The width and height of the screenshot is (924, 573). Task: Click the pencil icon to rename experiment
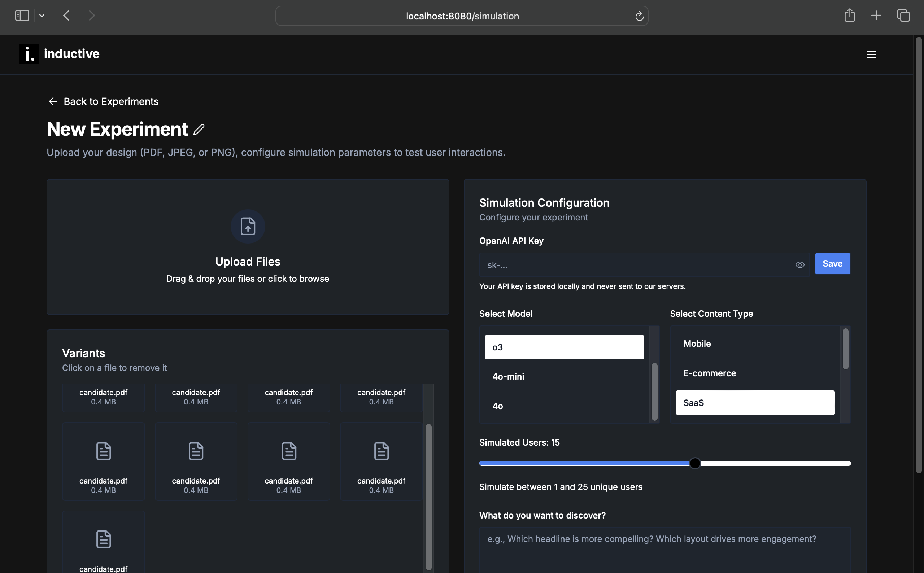pyautogui.click(x=199, y=130)
